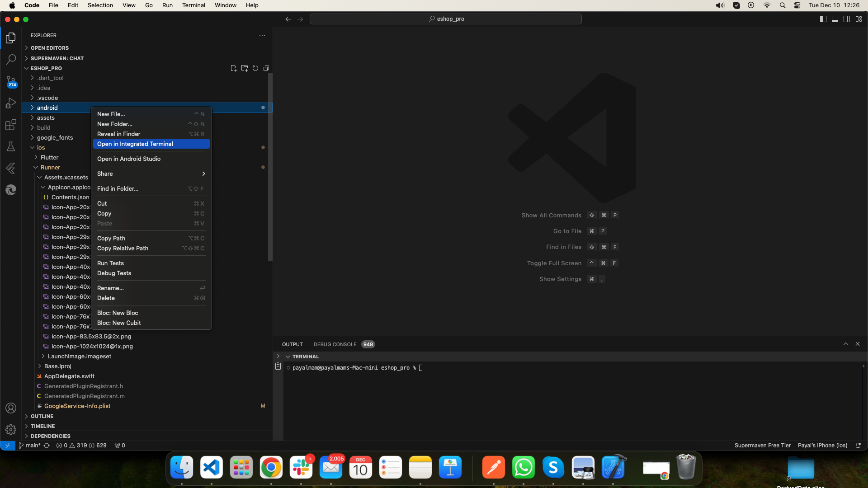Viewport: 868px width, 488px height.
Task: Click the TERMINAL tab in bottom panel
Action: tap(306, 357)
